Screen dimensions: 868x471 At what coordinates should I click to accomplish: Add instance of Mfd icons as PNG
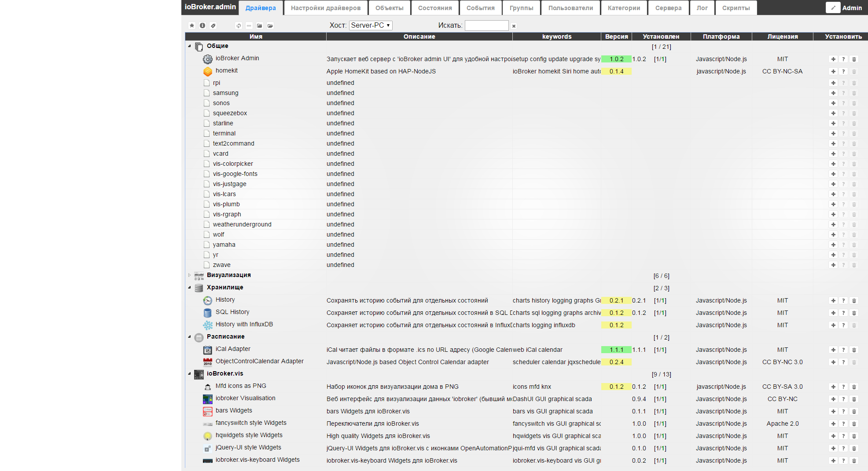(x=833, y=387)
